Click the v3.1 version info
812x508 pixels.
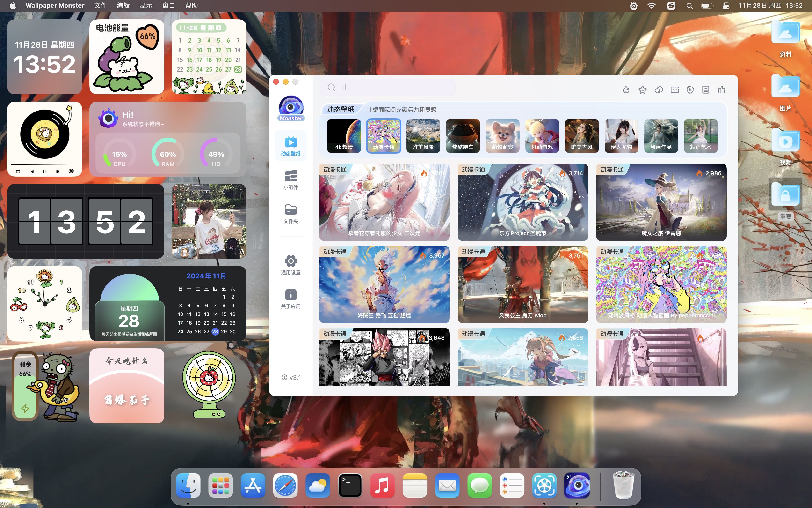point(291,377)
